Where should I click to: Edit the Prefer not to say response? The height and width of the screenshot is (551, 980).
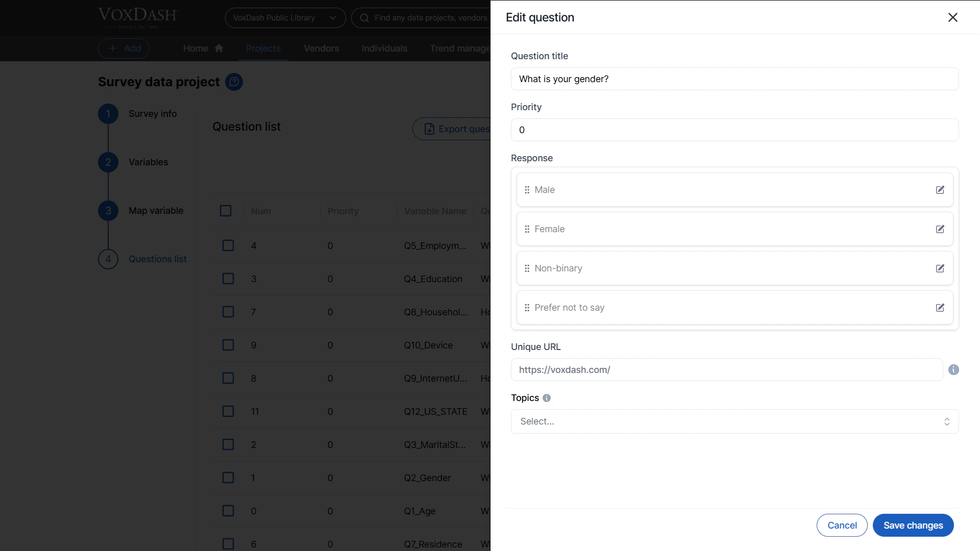pyautogui.click(x=940, y=308)
